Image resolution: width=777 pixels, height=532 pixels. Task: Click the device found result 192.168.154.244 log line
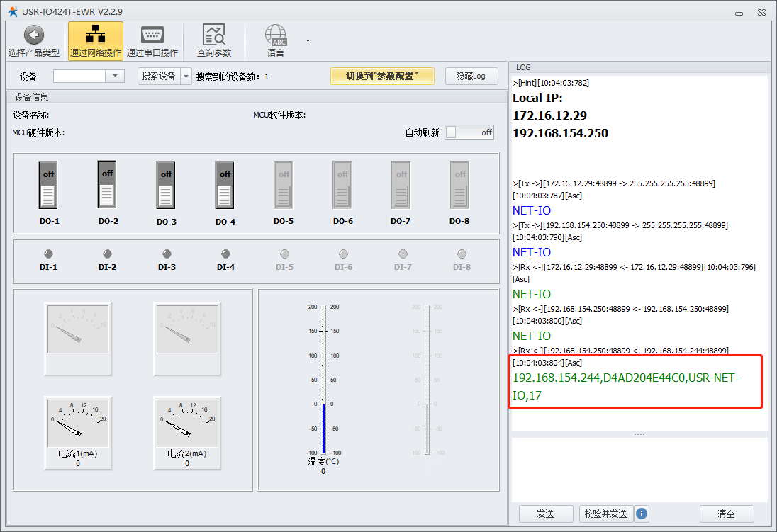(x=626, y=386)
